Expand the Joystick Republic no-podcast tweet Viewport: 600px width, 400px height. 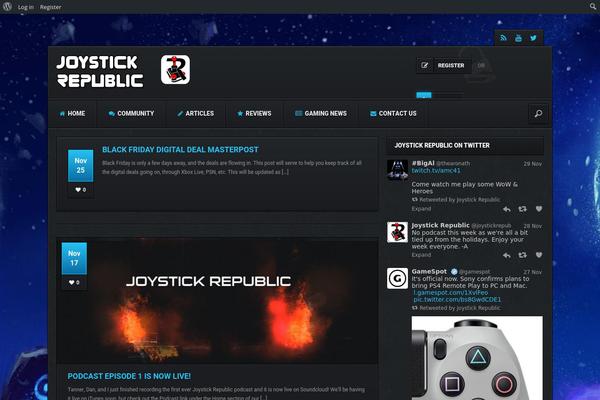point(421,255)
